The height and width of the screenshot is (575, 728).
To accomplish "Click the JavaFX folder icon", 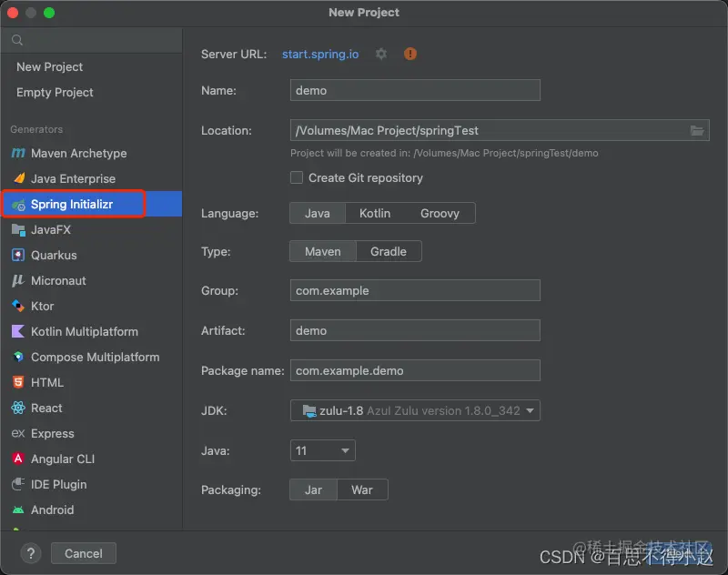I will 18,229.
